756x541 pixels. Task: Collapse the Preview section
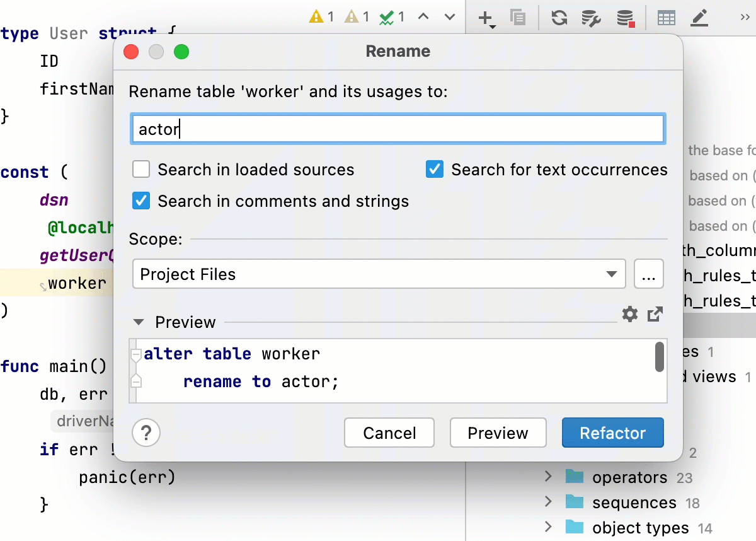point(138,322)
